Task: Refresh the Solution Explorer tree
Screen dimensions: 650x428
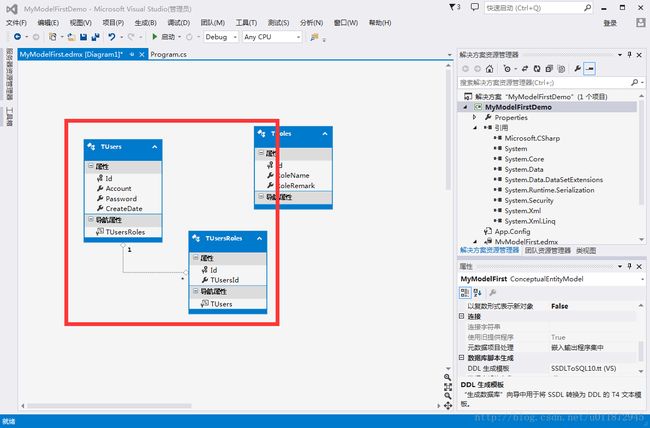Action: [x=537, y=69]
